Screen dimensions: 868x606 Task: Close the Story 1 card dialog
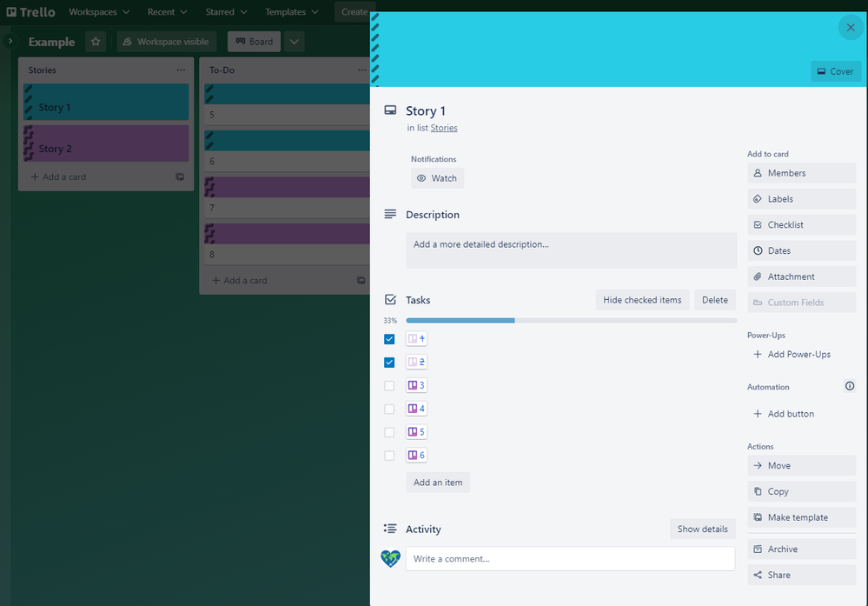click(851, 27)
